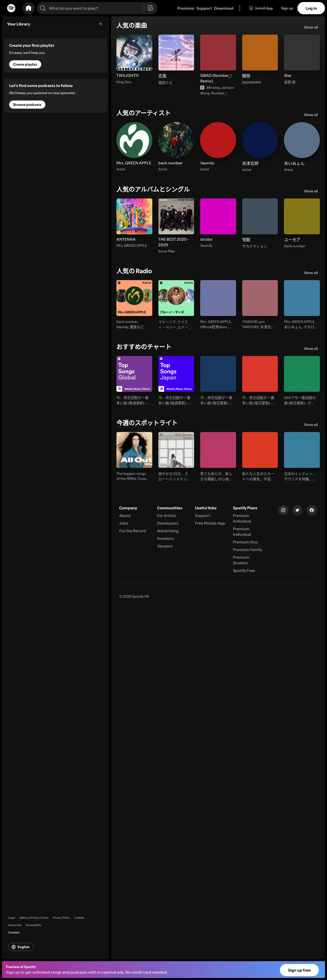Open the Mid Tempo Magic playlist cover
This screenshot has width=327, height=980.
pyautogui.click(x=176, y=450)
